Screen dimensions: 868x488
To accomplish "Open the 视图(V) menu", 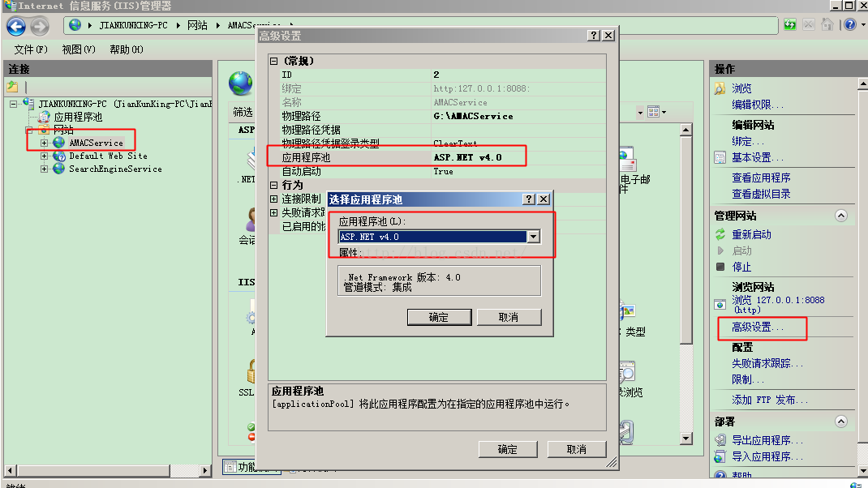I will (79, 49).
